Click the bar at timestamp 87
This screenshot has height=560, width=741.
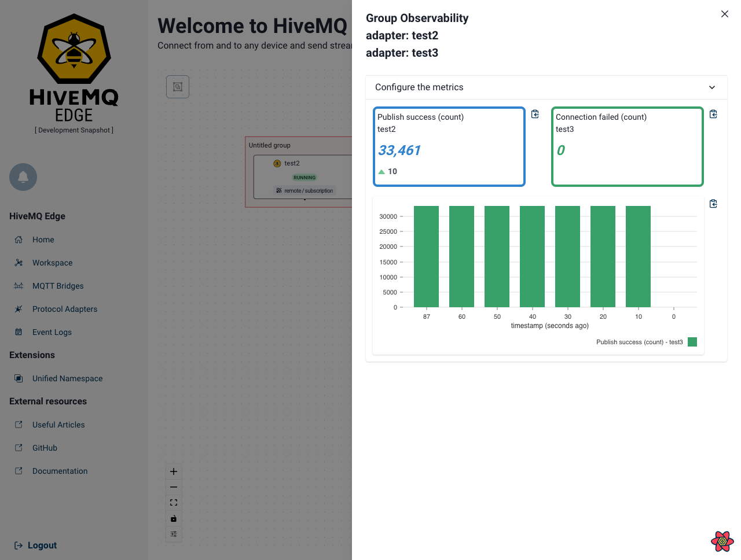click(427, 256)
